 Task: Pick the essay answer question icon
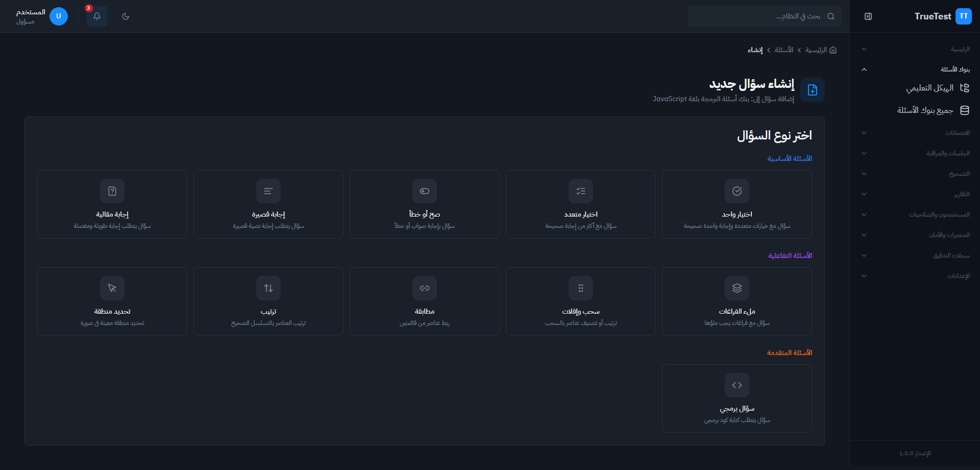pos(112,191)
